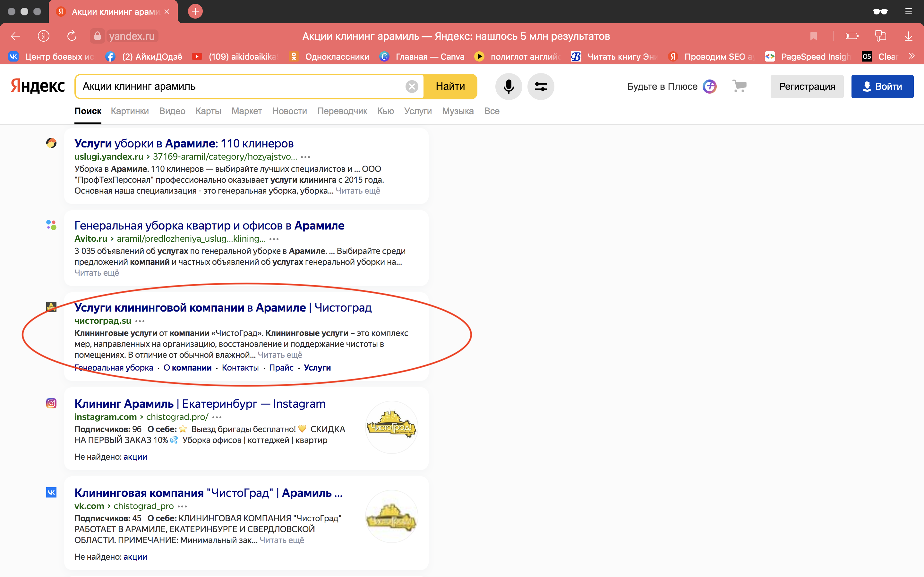924x577 pixels.
Task: Click the microphone voice search icon
Action: pos(508,87)
